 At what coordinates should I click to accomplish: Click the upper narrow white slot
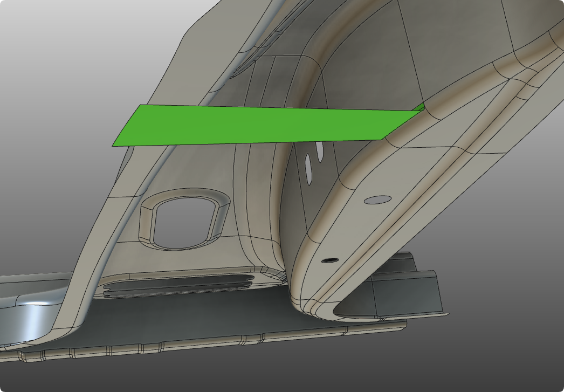coord(320,152)
